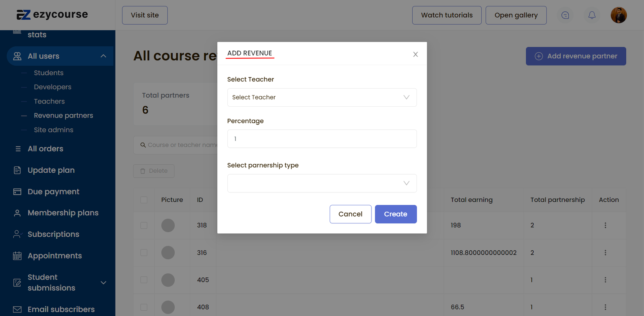This screenshot has width=644, height=316.
Task: Go to Revenue partners in sidebar
Action: tap(63, 116)
